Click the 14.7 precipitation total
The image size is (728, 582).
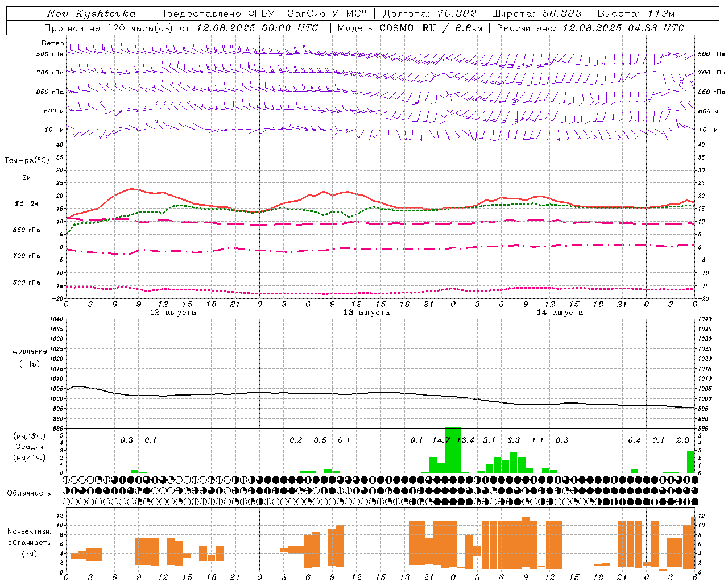point(441,440)
